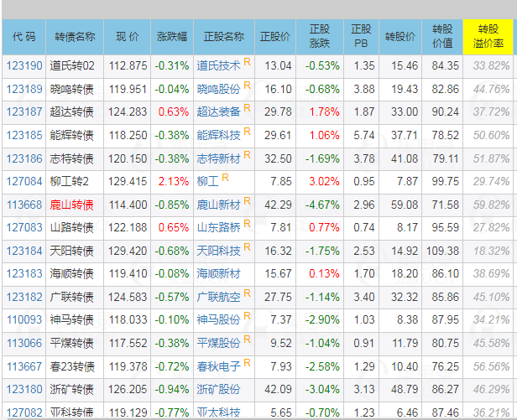Open stock link 神马股份

(218, 320)
